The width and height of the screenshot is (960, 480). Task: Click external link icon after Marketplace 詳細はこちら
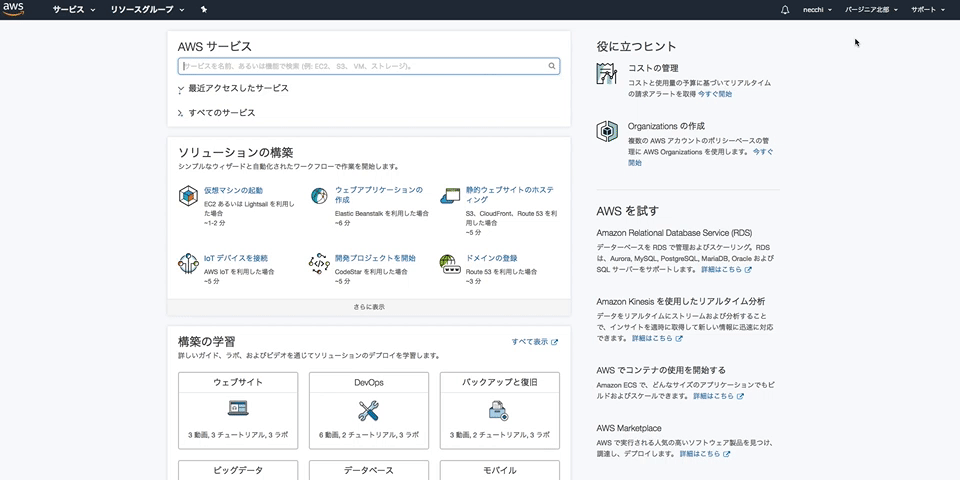pos(727,454)
